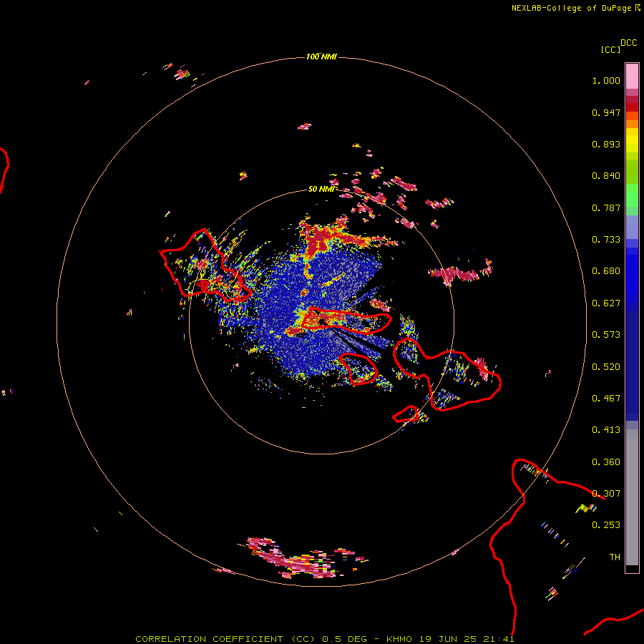This screenshot has width=644, height=644.
Task: Click the 0.467 scale value
Action: 606,399
